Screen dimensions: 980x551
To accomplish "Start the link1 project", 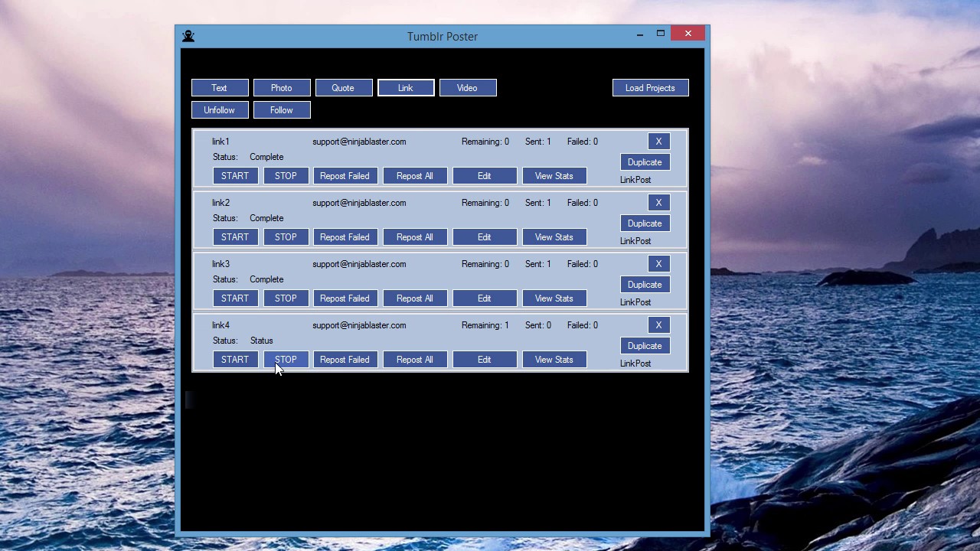I will click(x=235, y=176).
